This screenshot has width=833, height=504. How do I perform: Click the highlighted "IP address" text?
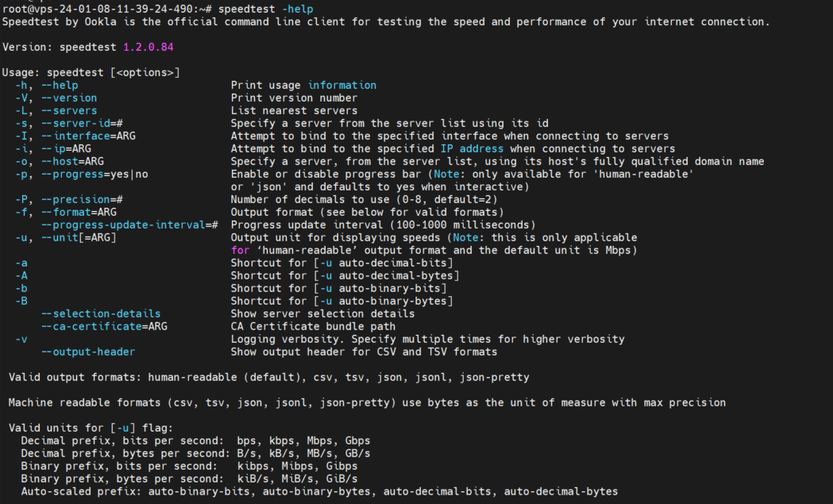tap(472, 148)
